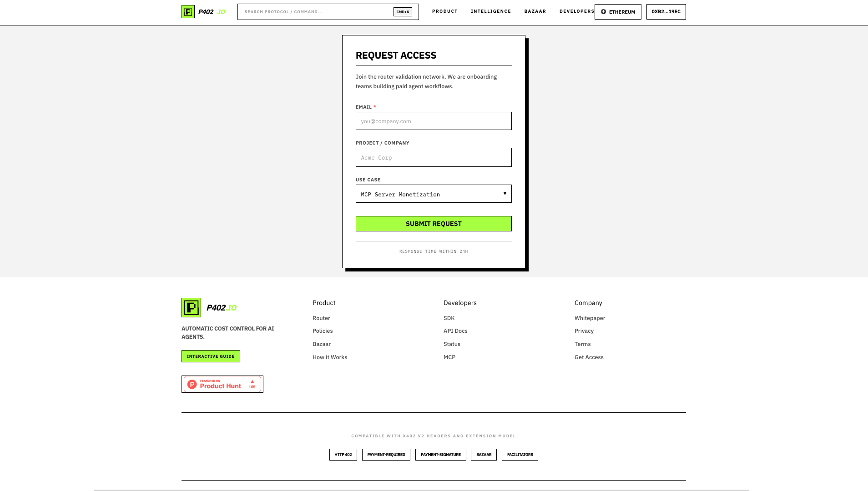
Task: Submit the access request form
Action: pos(434,224)
